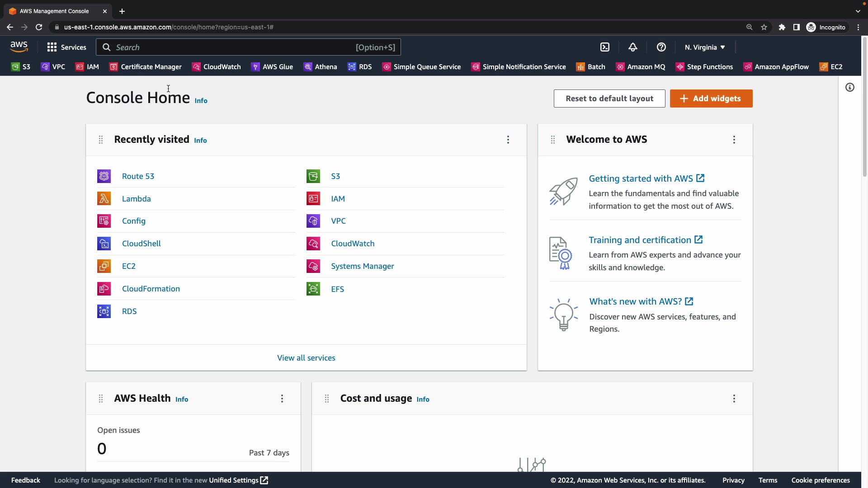This screenshot has height=488, width=868.
Task: Open Certificate Manager from favorites bar
Action: click(146, 67)
